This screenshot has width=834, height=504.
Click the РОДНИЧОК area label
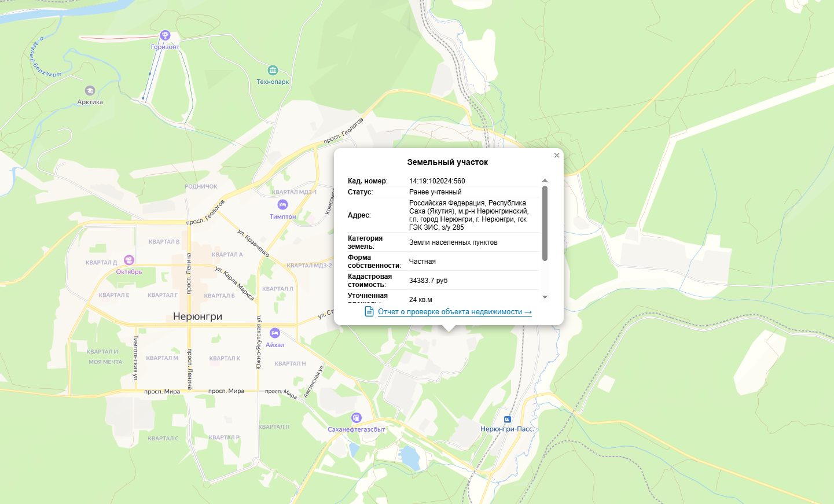tap(201, 186)
